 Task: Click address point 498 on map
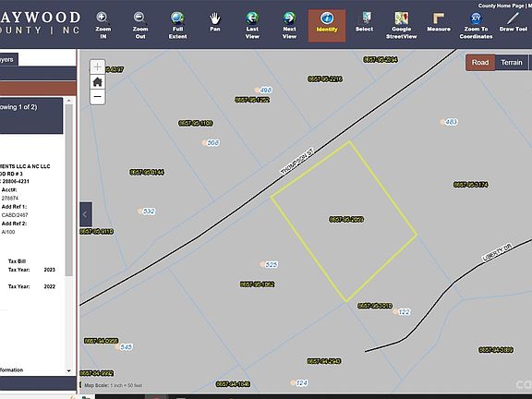point(263,90)
